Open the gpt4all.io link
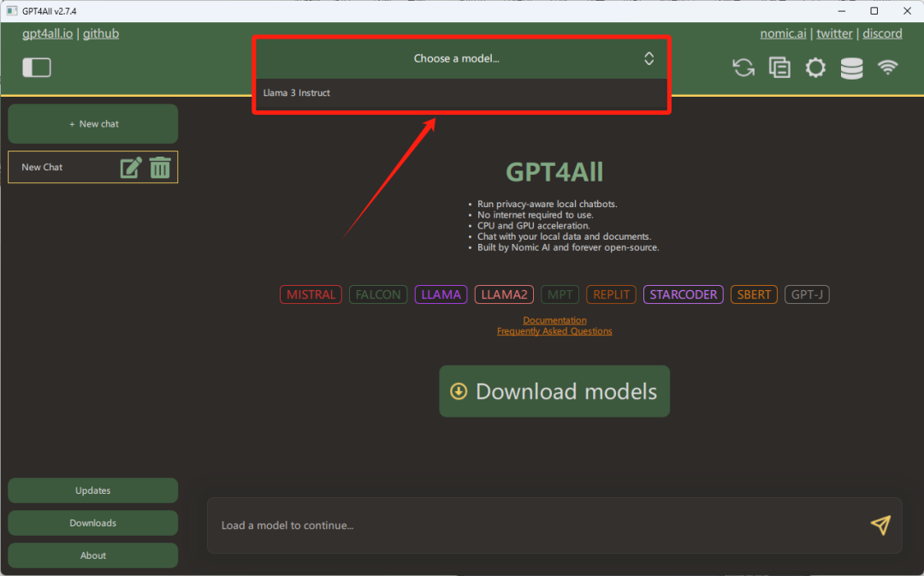The width and height of the screenshot is (924, 576). coord(48,33)
